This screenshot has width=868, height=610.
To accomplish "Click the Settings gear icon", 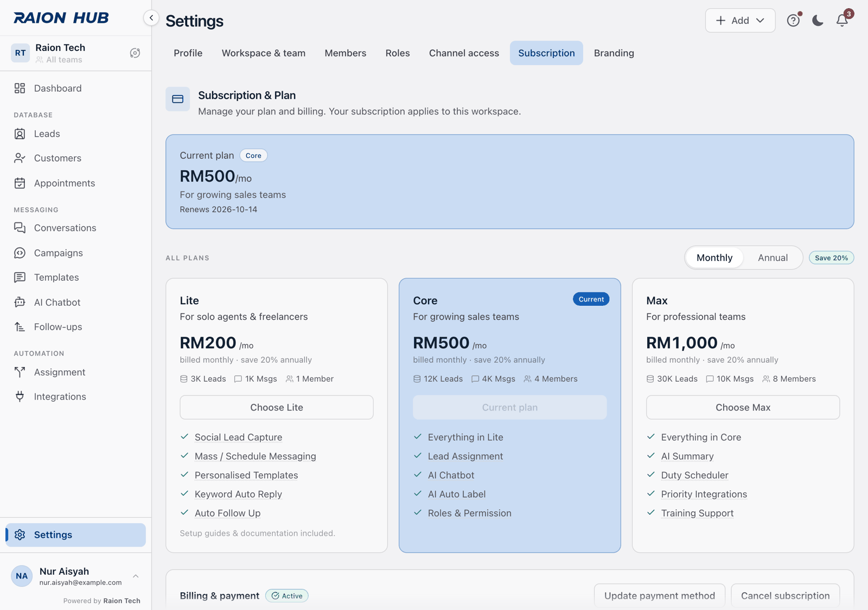I will point(20,535).
